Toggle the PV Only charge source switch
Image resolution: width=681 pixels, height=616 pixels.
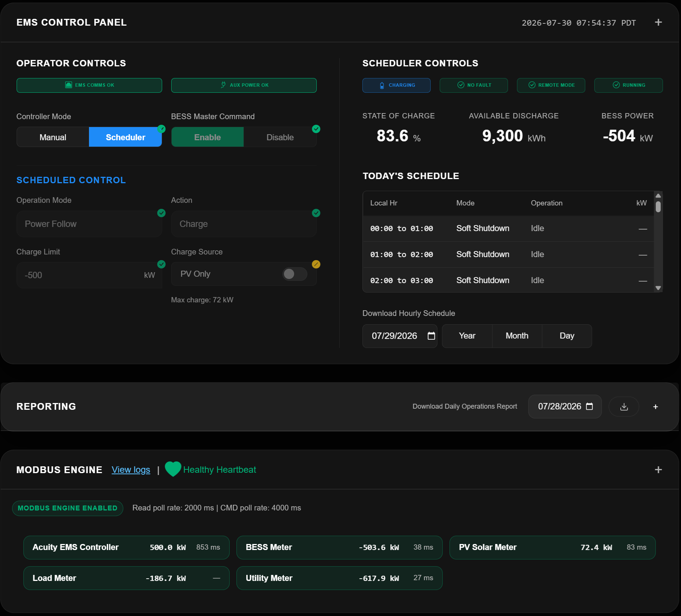click(294, 274)
